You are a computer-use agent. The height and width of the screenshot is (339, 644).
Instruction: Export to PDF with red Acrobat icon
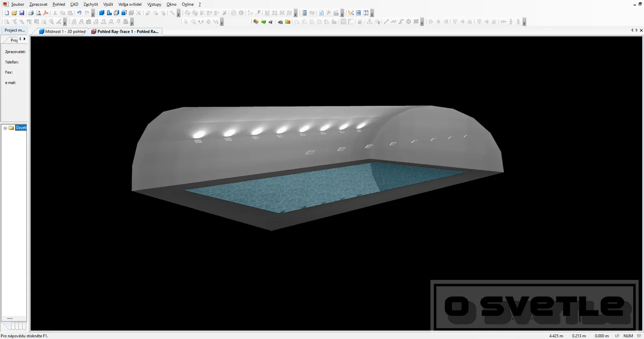[x=46, y=13]
